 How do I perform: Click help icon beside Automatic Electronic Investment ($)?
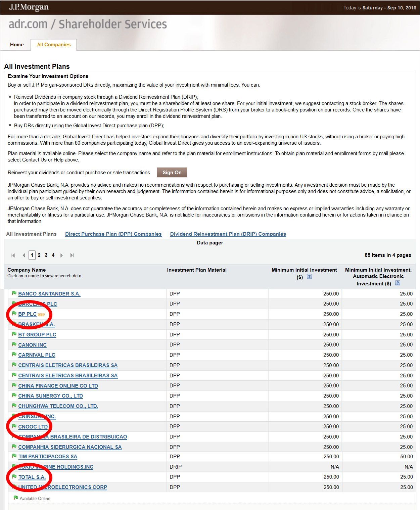[x=398, y=283]
